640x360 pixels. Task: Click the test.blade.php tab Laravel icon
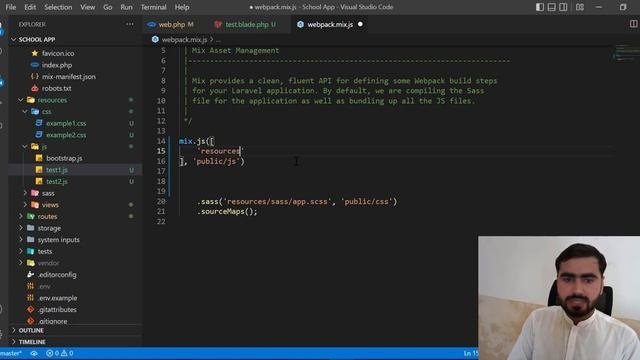(218, 24)
